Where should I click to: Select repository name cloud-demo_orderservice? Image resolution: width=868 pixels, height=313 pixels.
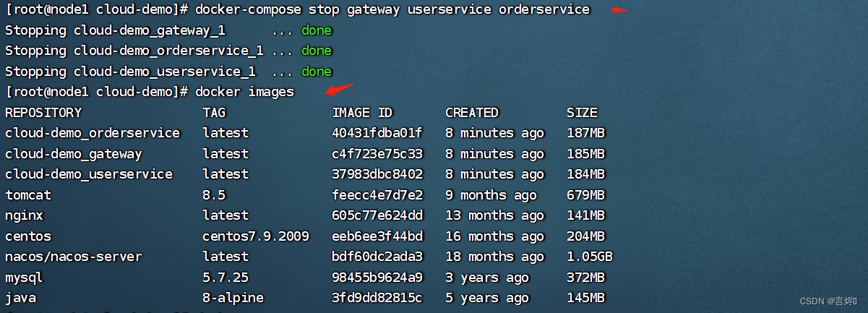(x=93, y=133)
